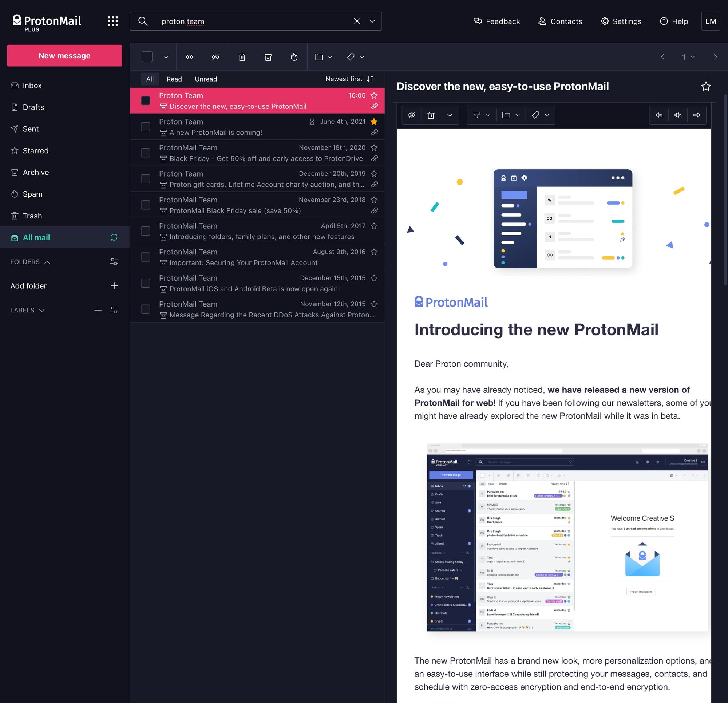Open label settings icon next to LABELS

pyautogui.click(x=114, y=310)
